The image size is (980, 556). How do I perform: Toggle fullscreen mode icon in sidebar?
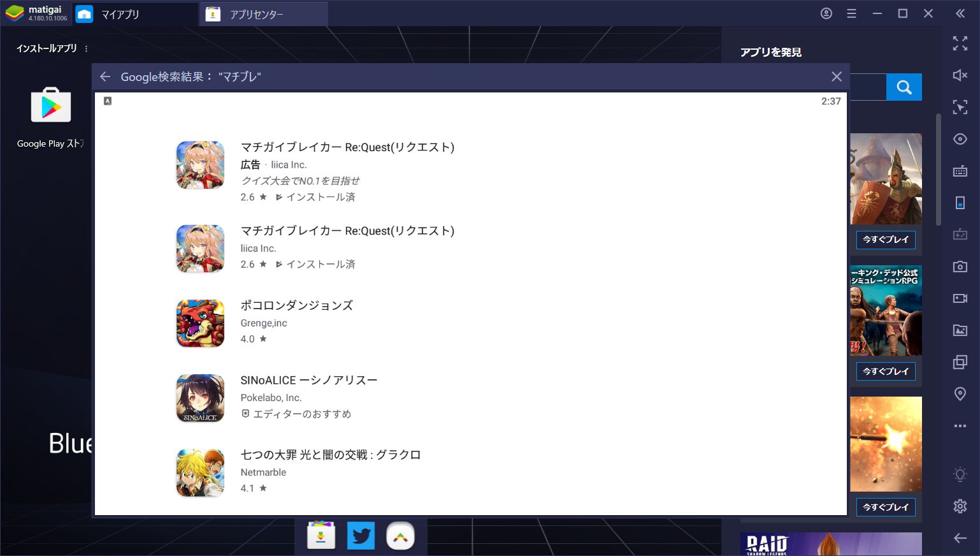960,43
